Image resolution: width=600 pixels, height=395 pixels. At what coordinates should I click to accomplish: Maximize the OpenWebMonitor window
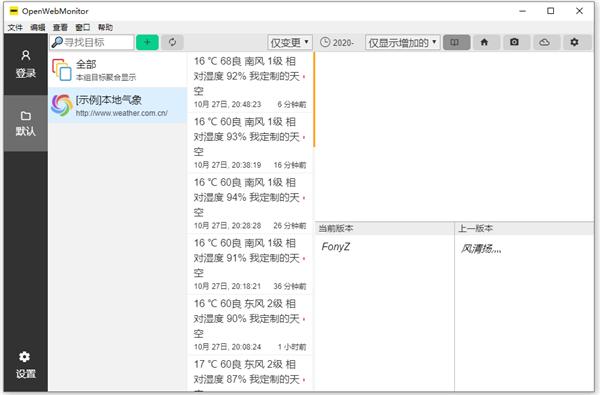click(551, 11)
